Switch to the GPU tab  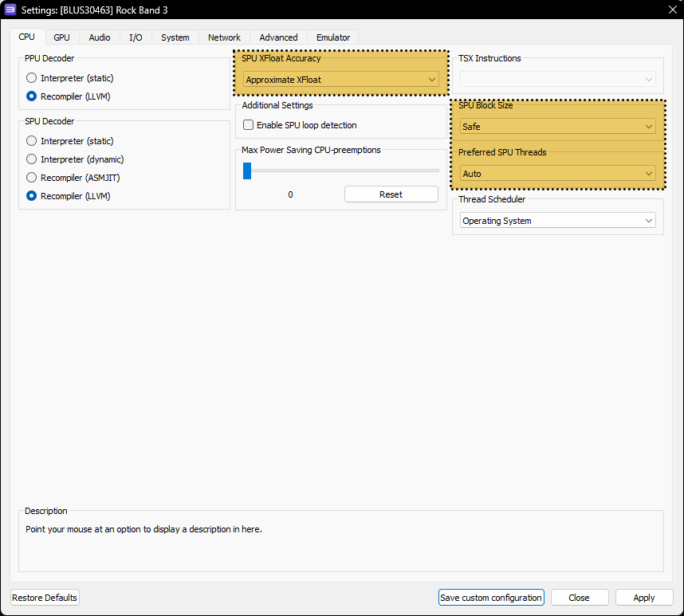[62, 37]
